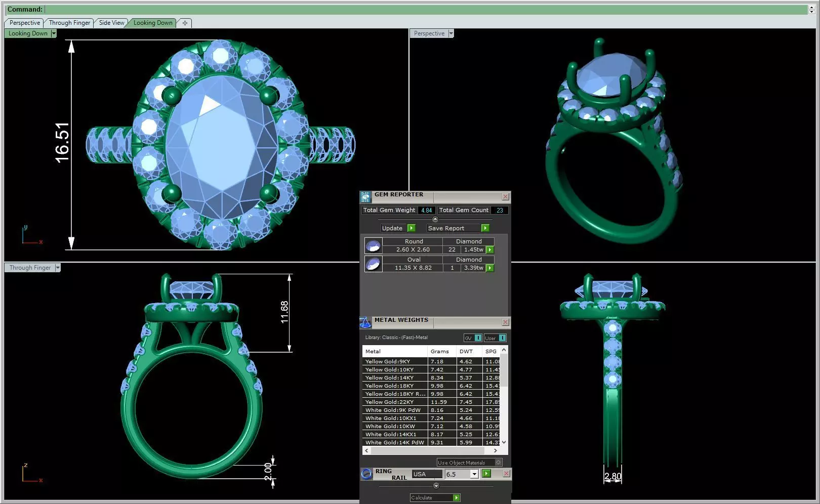The width and height of the screenshot is (820, 504).
Task: Open the Through Finger viewport menu arrow
Action: click(58, 268)
